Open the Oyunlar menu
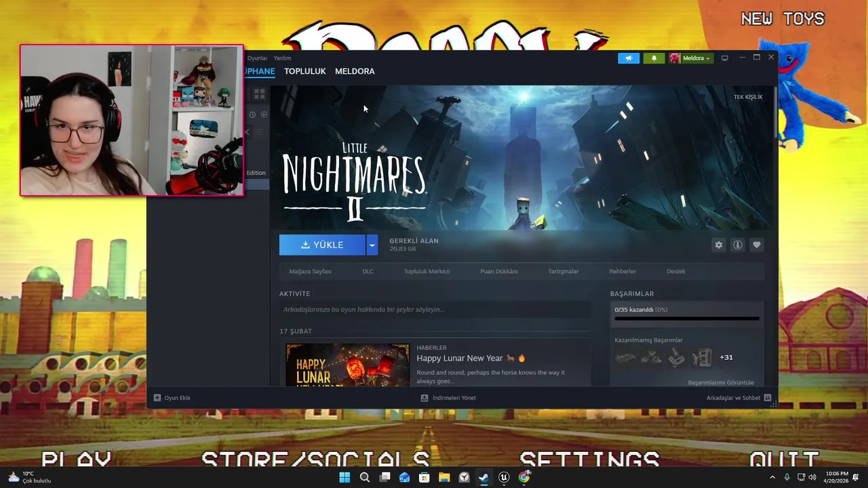The height and width of the screenshot is (488, 868). pos(258,58)
